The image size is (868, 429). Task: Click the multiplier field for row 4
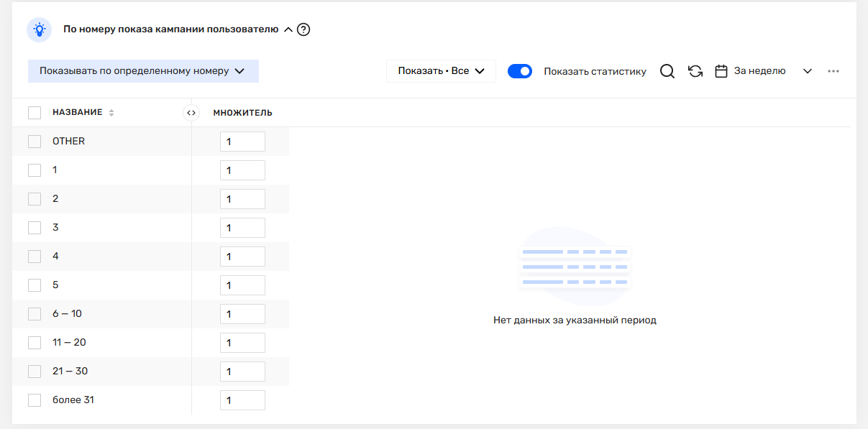pos(242,257)
